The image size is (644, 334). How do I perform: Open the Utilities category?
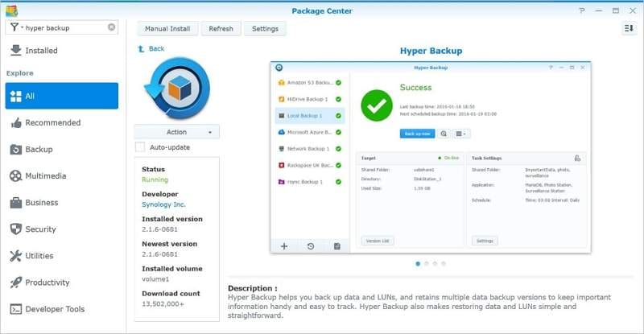coord(62,256)
